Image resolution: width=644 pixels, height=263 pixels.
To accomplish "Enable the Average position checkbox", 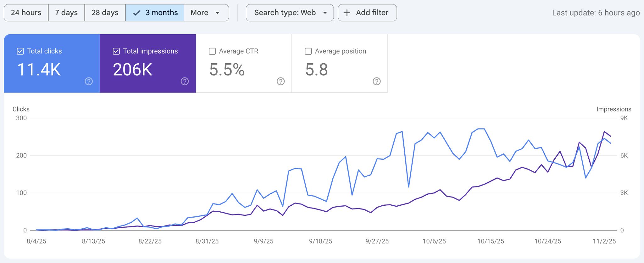I will (308, 51).
